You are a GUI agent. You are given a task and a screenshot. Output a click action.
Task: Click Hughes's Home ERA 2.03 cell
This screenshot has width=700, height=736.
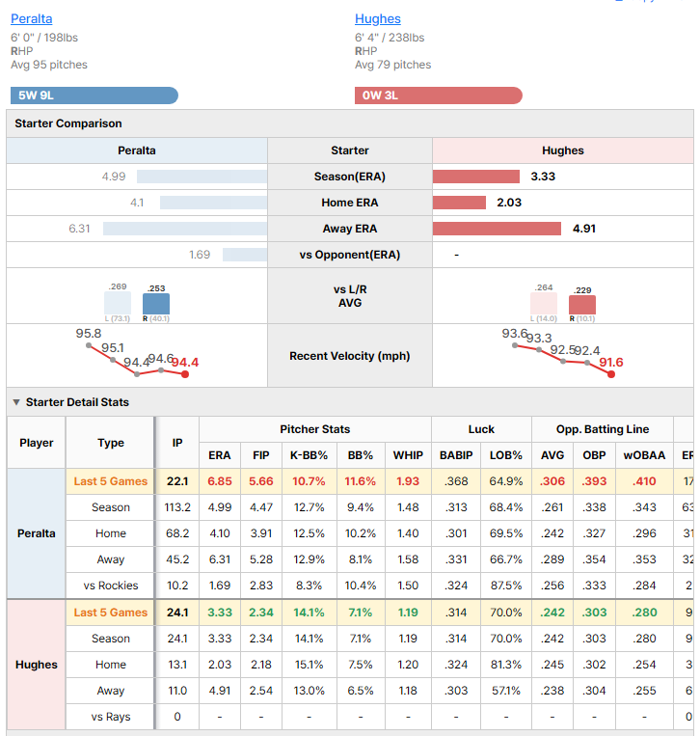220,665
